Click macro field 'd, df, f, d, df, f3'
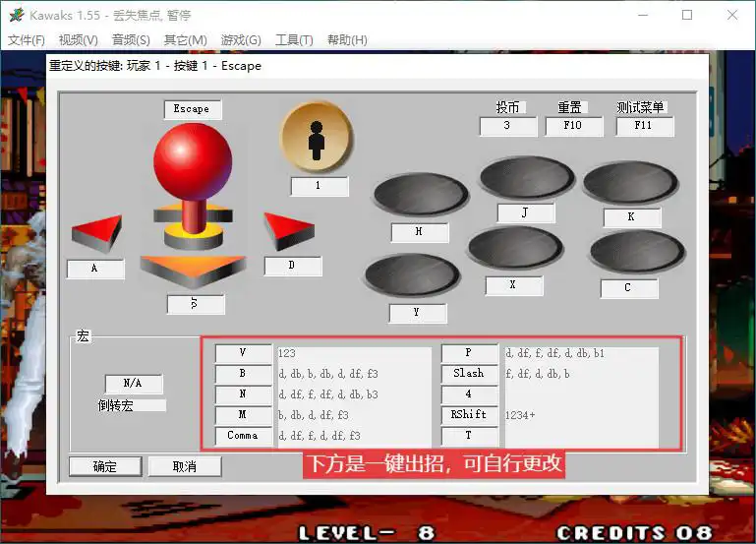The image size is (756, 544). point(354,437)
